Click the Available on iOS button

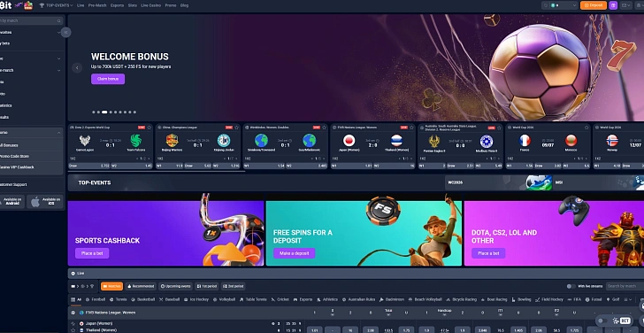[x=45, y=201]
